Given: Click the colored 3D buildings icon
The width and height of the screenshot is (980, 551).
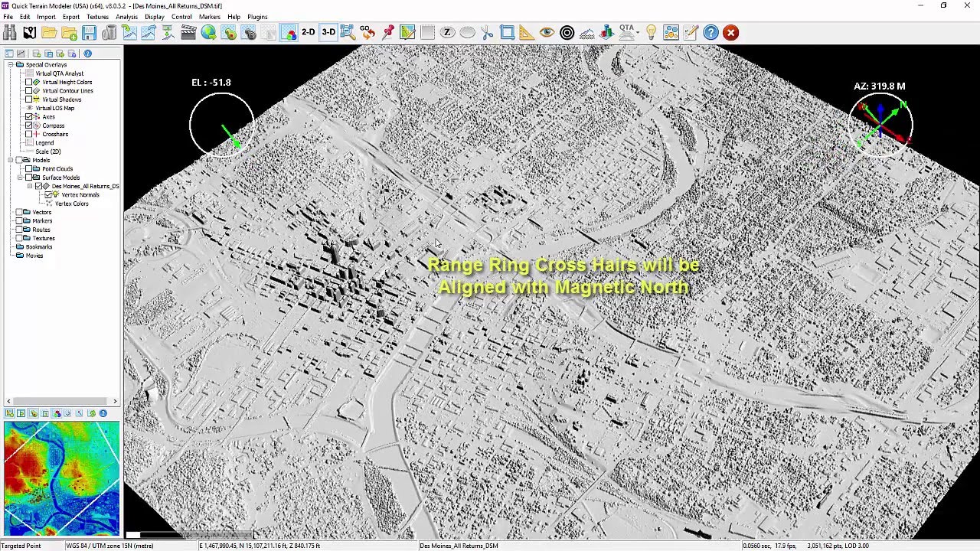Looking at the screenshot, I should (x=606, y=32).
